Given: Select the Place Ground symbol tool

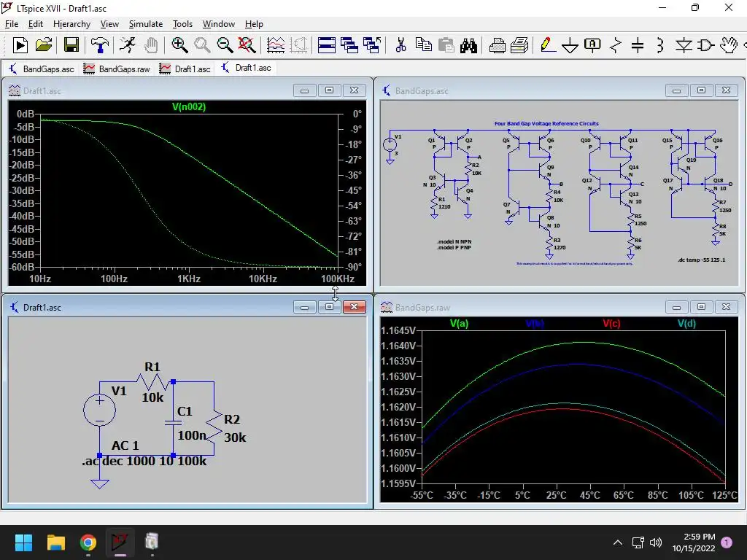Looking at the screenshot, I should pos(570,46).
